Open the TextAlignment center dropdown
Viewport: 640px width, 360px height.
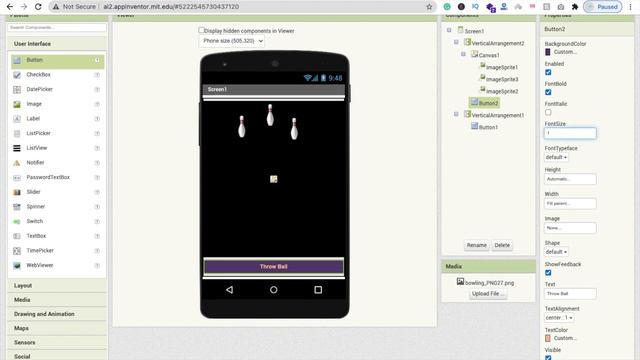[x=559, y=318]
